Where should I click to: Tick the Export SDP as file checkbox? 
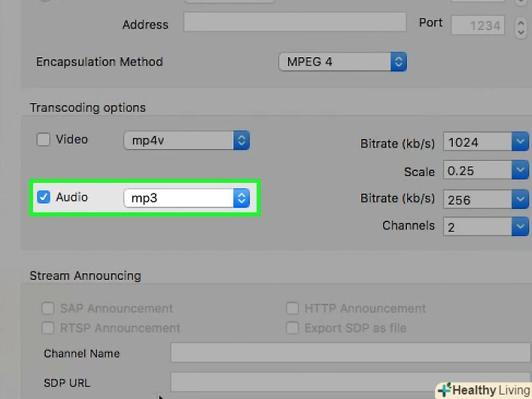pyautogui.click(x=292, y=328)
